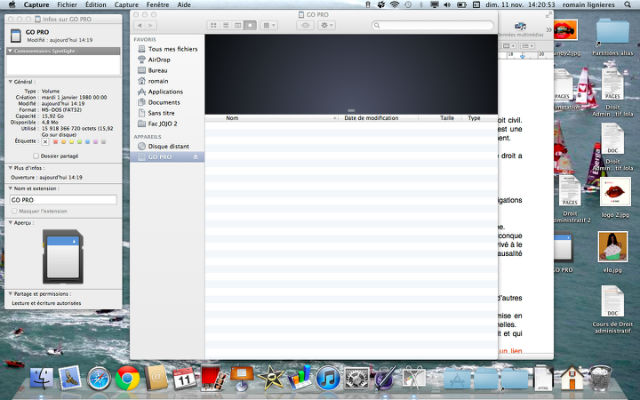Apply the red label color
The height and width of the screenshot is (400, 640).
[x=56, y=142]
